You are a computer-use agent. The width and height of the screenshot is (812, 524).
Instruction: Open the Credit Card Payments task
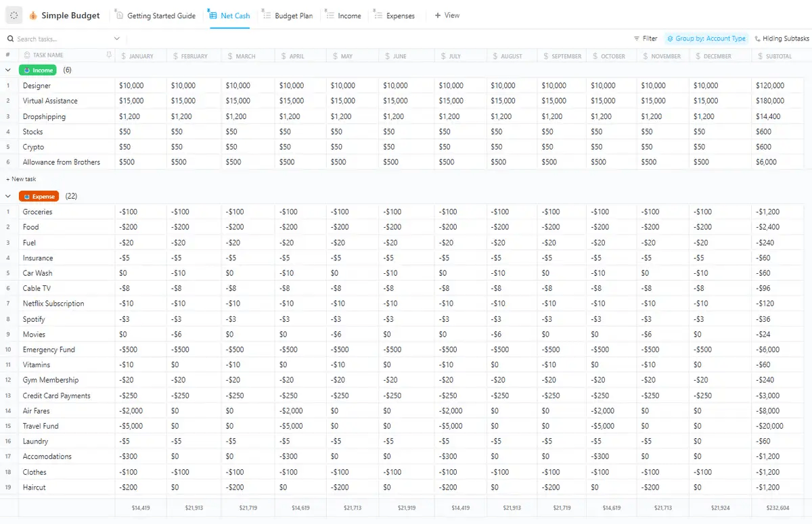click(56, 396)
